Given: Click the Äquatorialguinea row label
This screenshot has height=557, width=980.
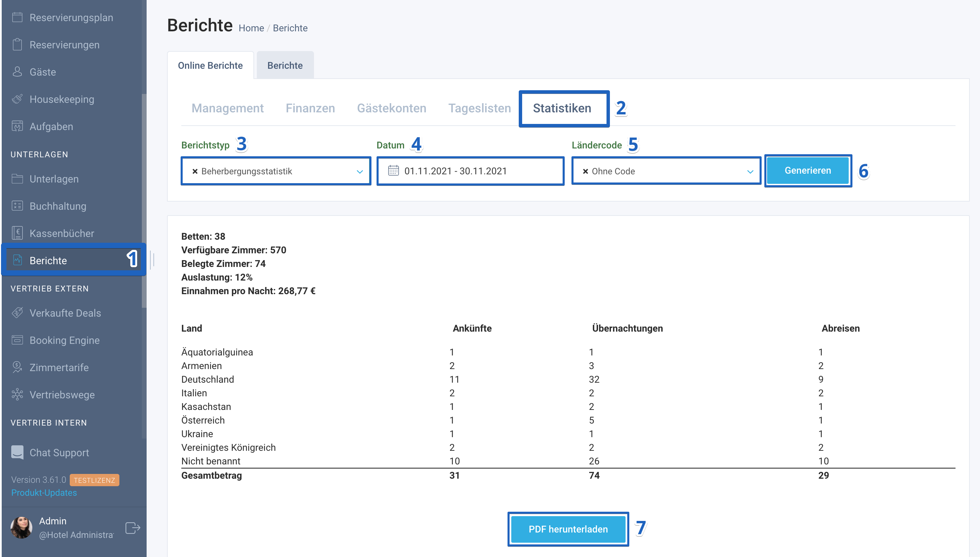Looking at the screenshot, I should coord(217,352).
